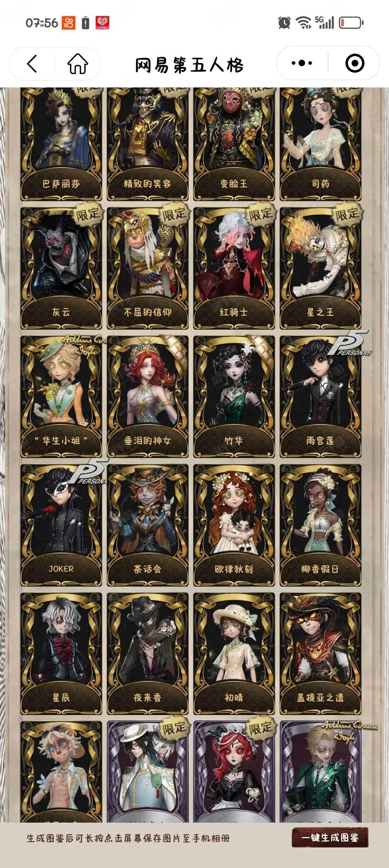The image size is (389, 868).
Task: Open the three-dot more options menu
Action: [302, 63]
